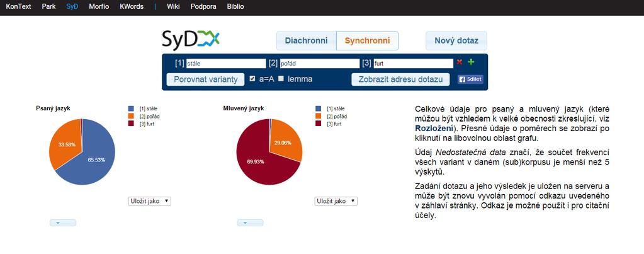Add a query field with green plus
The width and height of the screenshot is (644, 254).
(x=471, y=62)
